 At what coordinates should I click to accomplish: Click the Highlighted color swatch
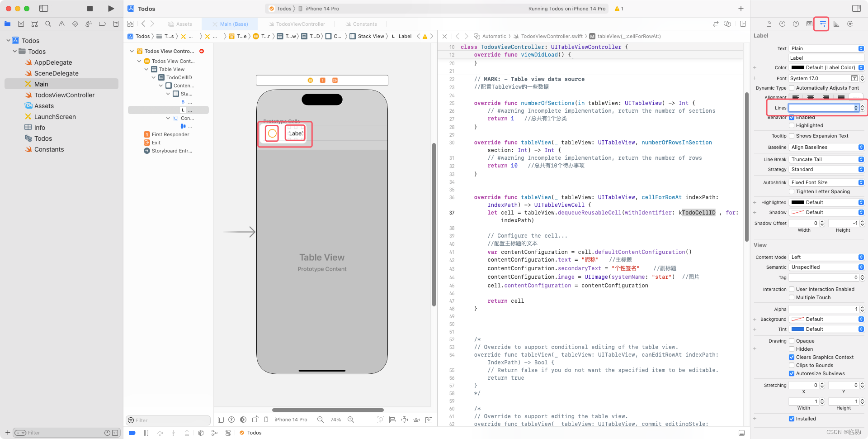tap(797, 202)
